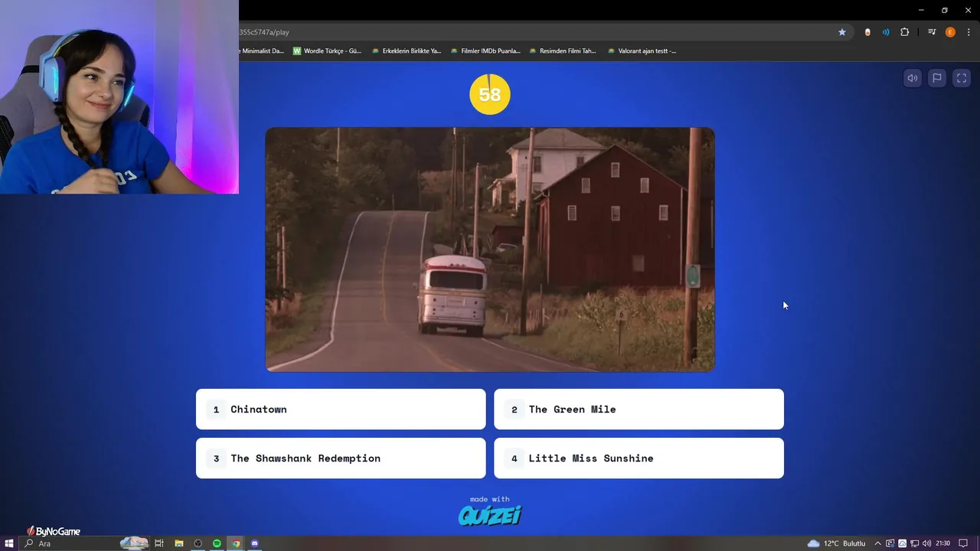980x551 pixels.
Task: Open the system volume tray icon
Action: click(927, 543)
